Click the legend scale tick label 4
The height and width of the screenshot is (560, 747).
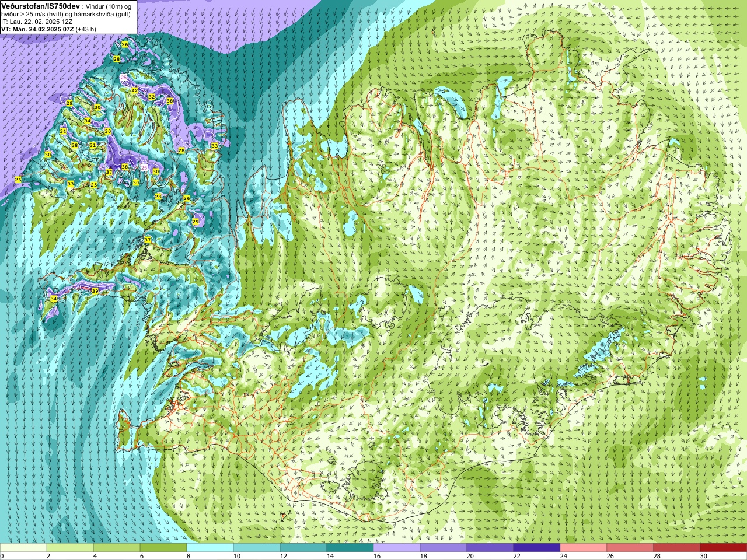[x=96, y=556]
